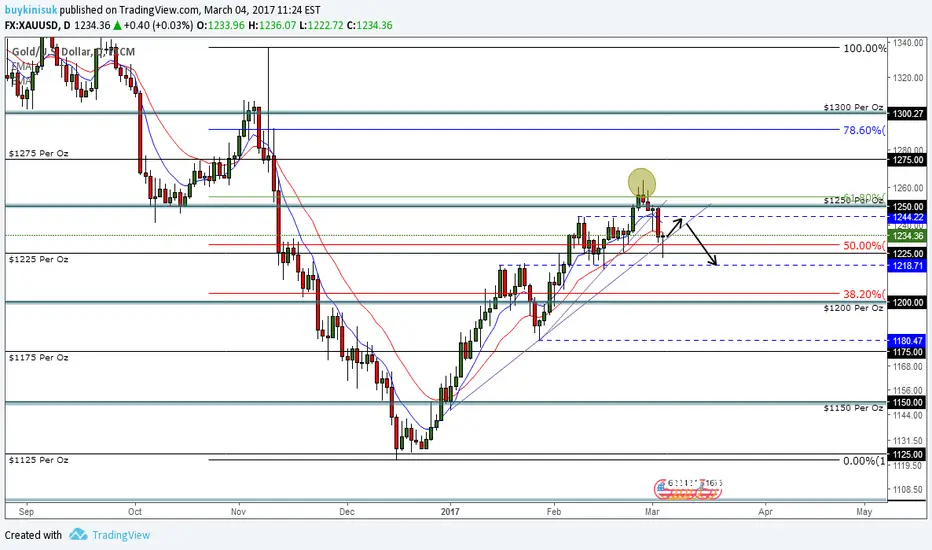The height and width of the screenshot is (550, 932).
Task: Click the US flag economic event icons
Action: [x=688, y=489]
